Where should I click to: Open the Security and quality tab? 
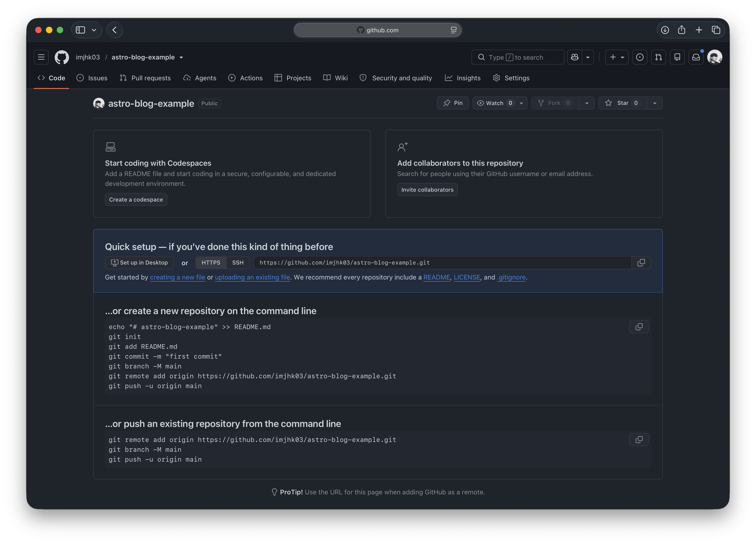pos(396,78)
